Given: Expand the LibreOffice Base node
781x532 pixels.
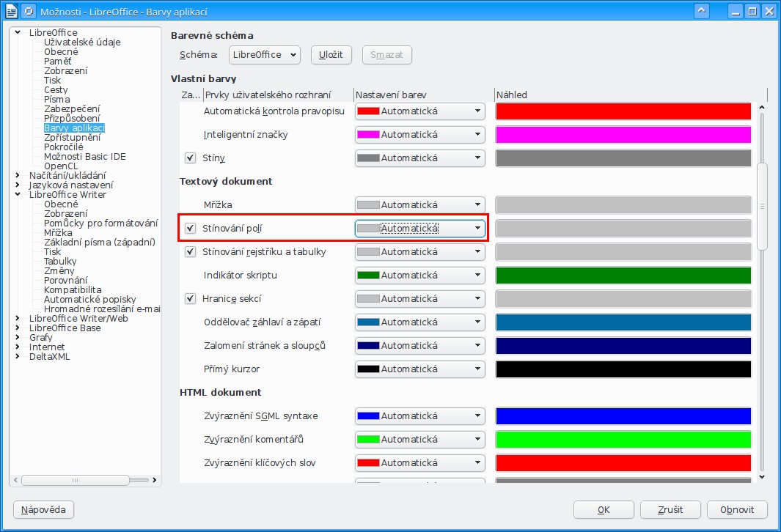Looking at the screenshot, I should click(x=18, y=328).
